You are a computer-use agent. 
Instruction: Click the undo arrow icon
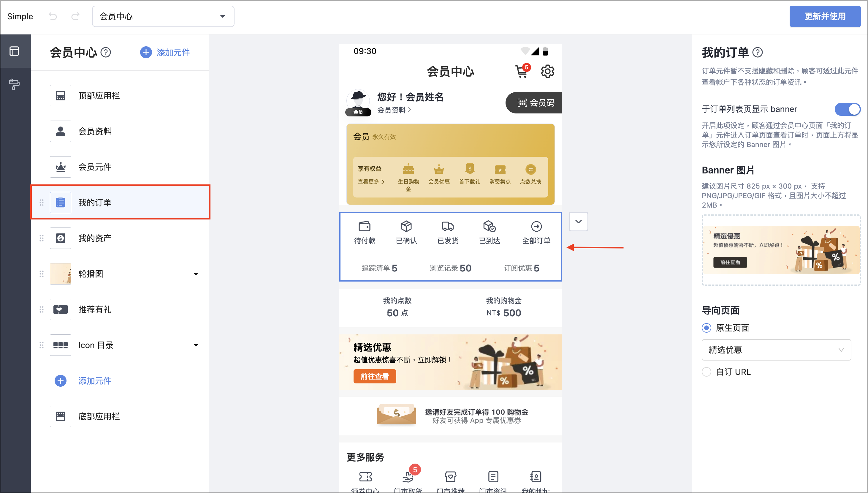[x=53, y=16]
